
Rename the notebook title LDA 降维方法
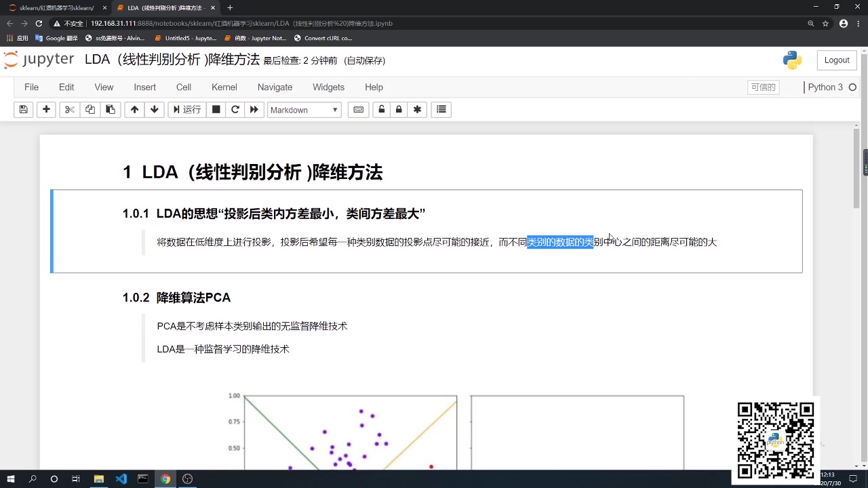tap(172, 60)
